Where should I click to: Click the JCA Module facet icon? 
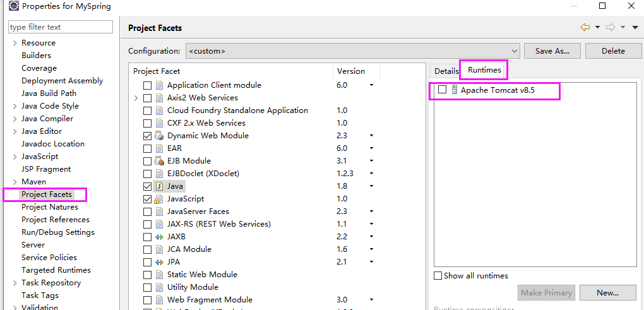pos(159,249)
